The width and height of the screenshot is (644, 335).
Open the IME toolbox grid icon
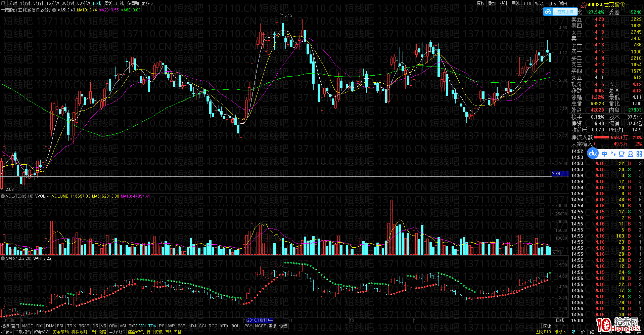coord(639,154)
